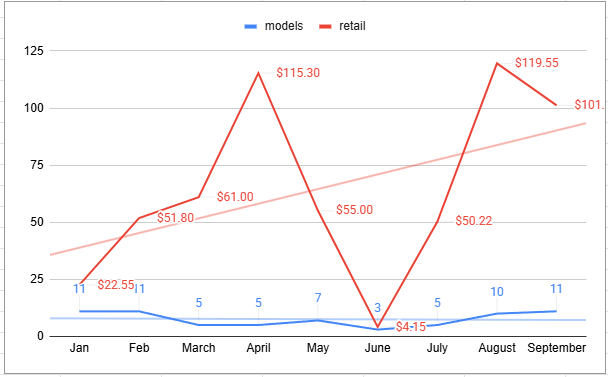Select models value 10 above August
Screen dimensions: 608x377
[497, 292]
